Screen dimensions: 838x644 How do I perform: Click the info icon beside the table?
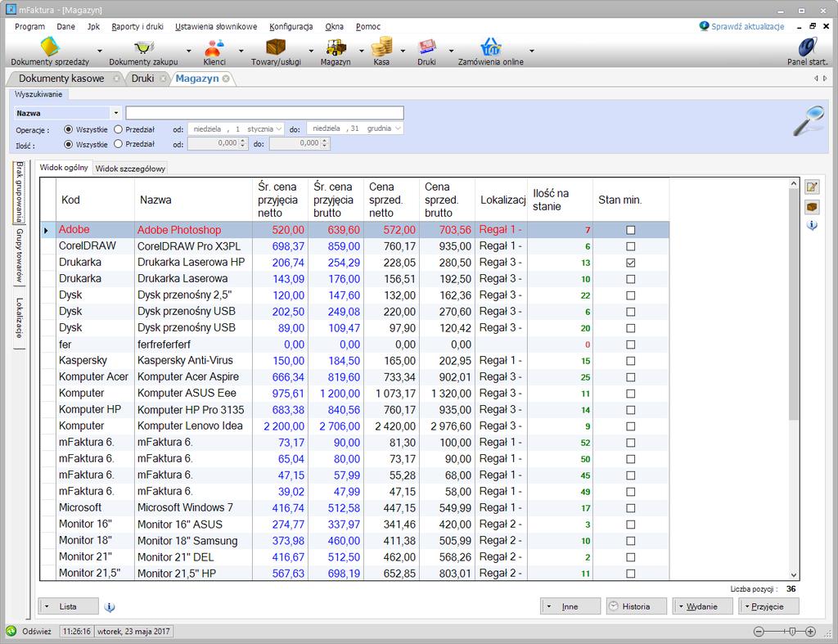(x=813, y=225)
